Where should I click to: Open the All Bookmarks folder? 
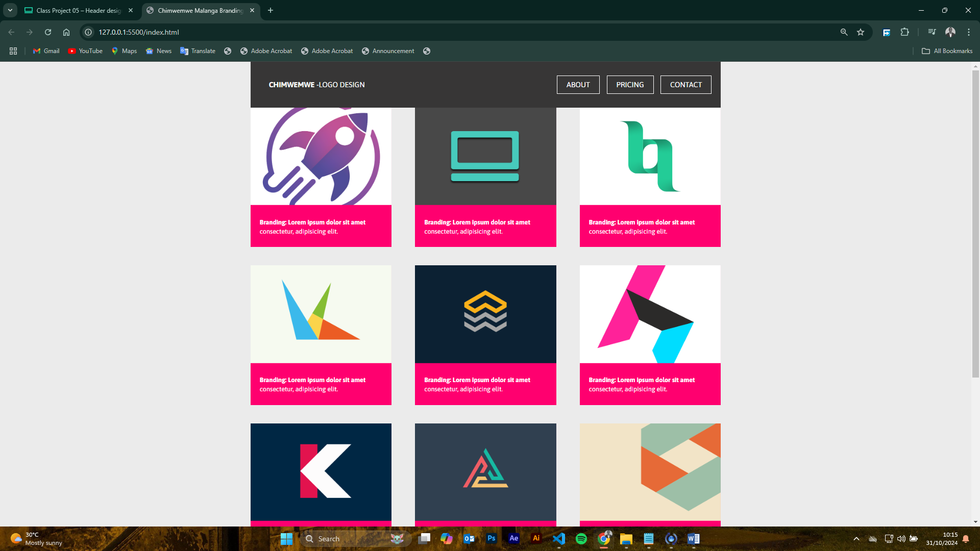click(x=947, y=51)
